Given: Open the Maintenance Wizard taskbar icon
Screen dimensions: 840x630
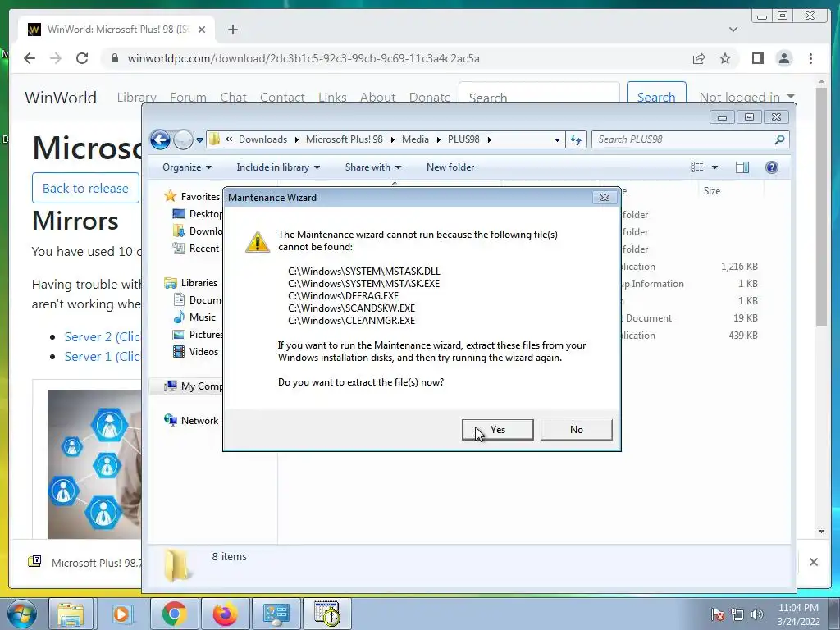Looking at the screenshot, I should click(327, 614).
